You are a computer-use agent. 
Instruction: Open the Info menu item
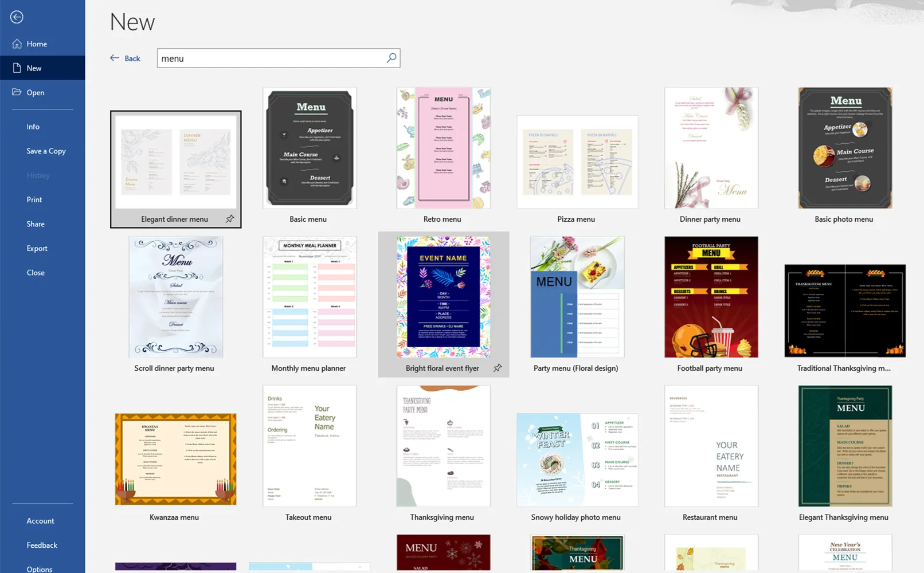click(33, 127)
